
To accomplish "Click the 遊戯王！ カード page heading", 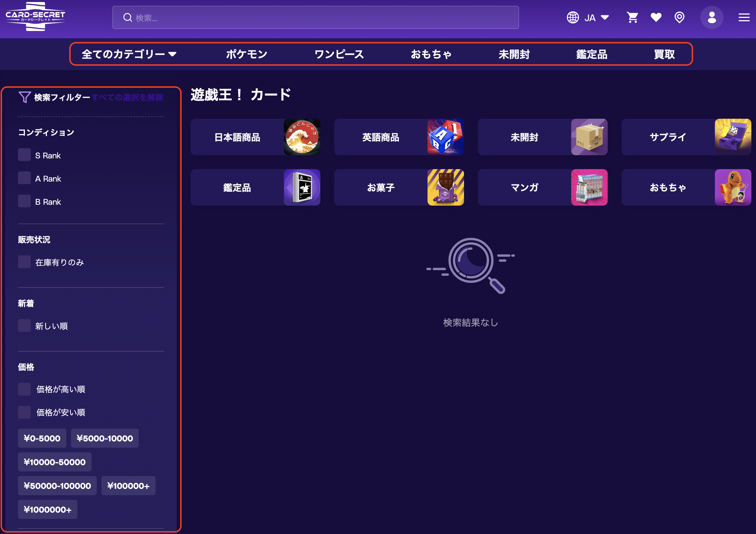I will click(241, 95).
